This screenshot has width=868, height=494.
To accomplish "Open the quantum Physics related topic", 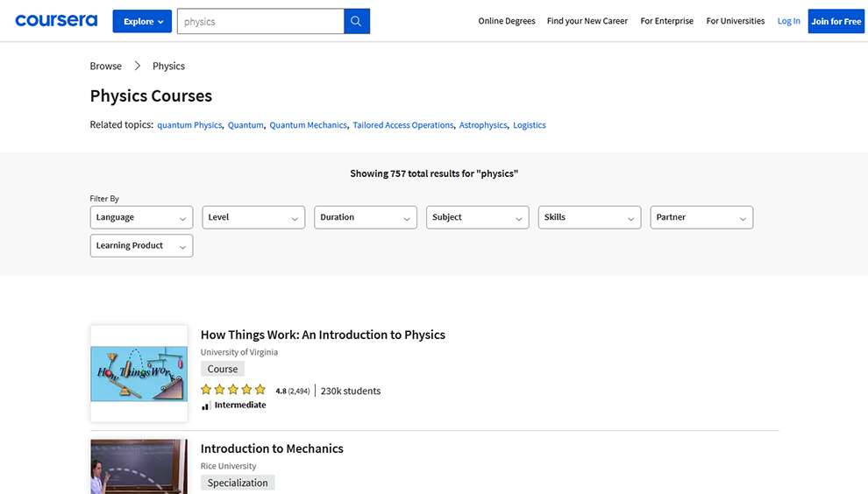I will [x=189, y=125].
